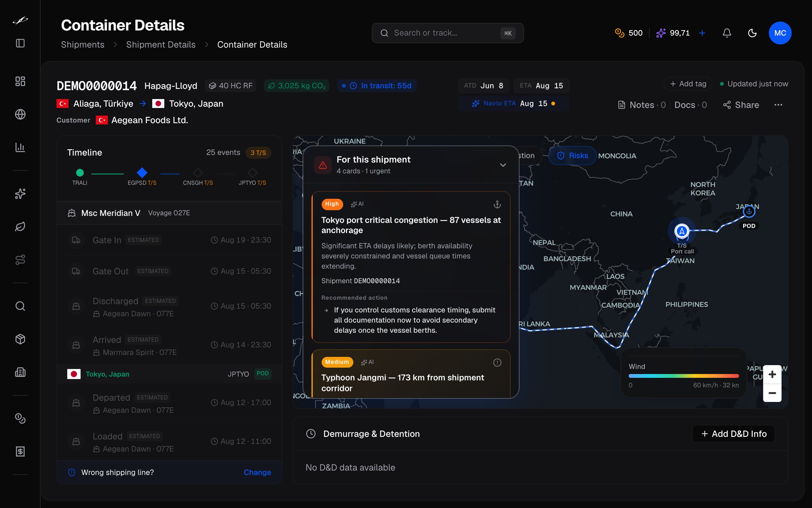812x508 pixels.
Task: Open the Typhoon Jangmi risk card
Action: 411,374
